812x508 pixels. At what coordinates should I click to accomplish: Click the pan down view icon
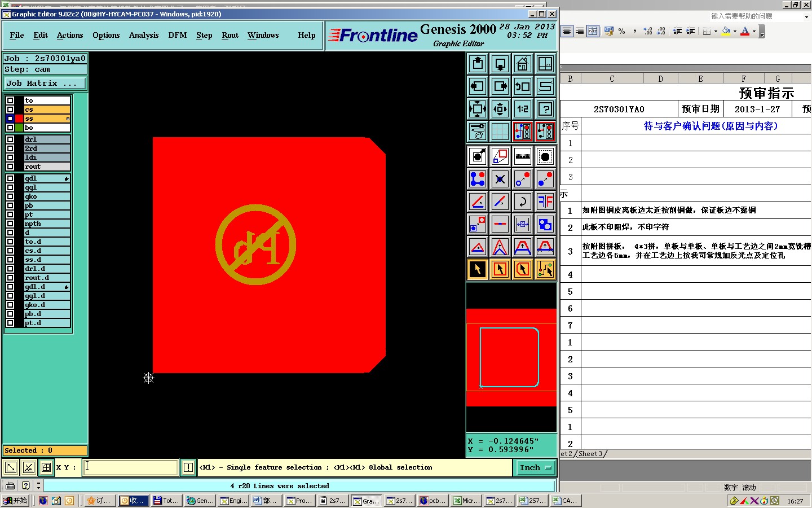click(500, 64)
